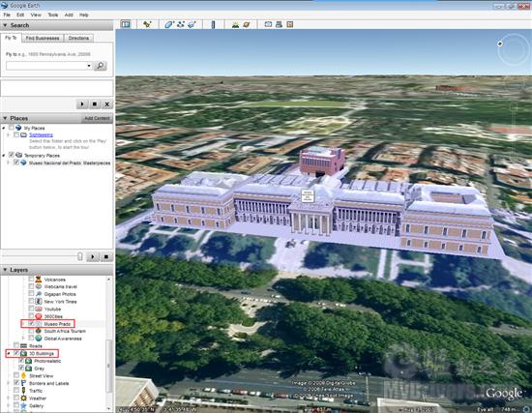Play the search results tour
The image size is (532, 413).
[82, 104]
